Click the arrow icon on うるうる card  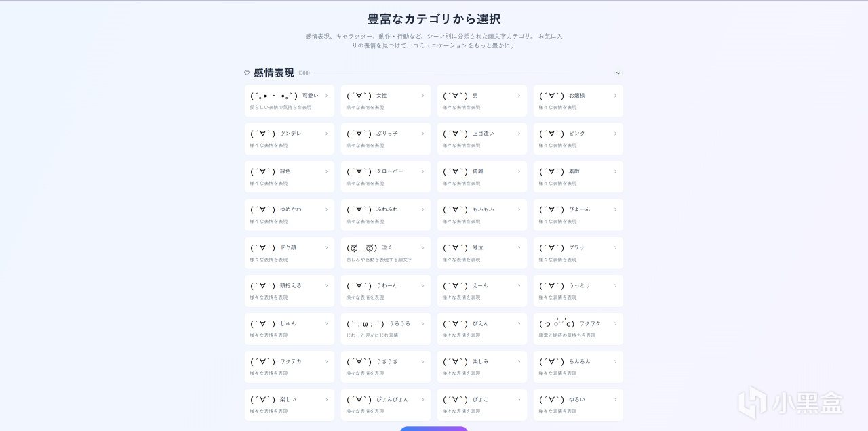422,323
